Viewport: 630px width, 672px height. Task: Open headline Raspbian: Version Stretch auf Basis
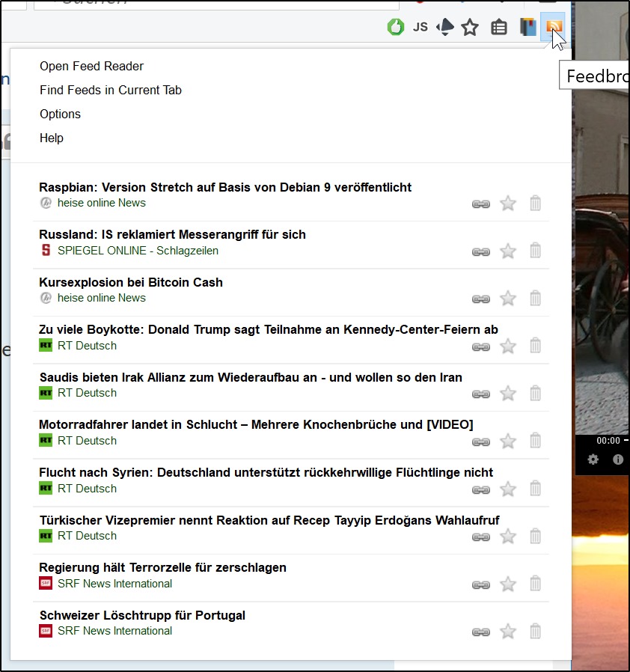point(225,187)
